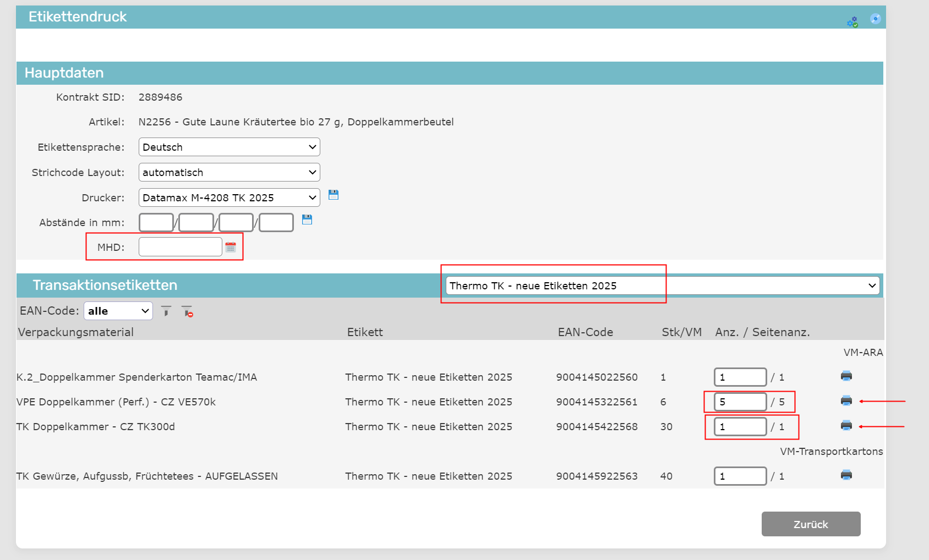Click into the MHD date field
The image size is (929, 560).
coord(180,247)
